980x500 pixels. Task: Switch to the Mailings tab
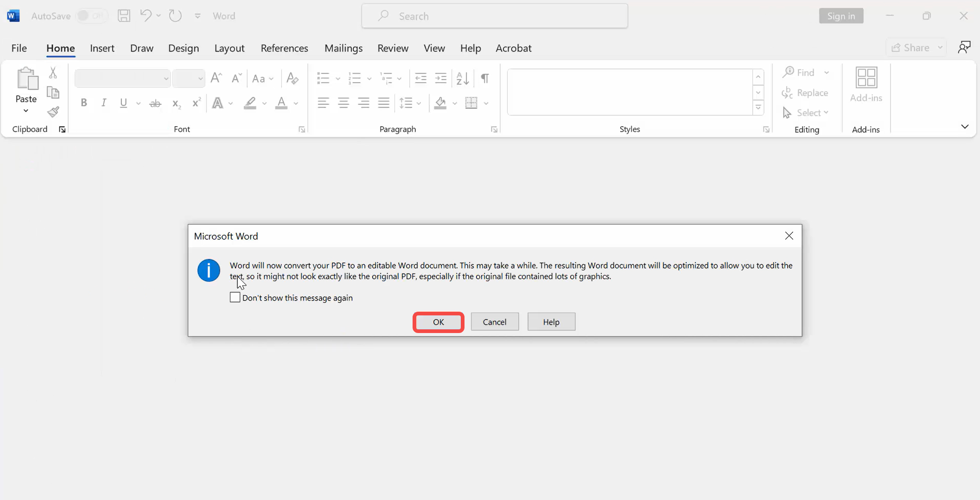tap(344, 48)
